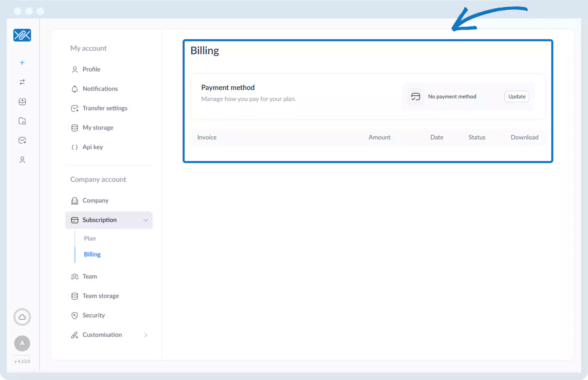Go to the Security settings
The image size is (588, 380).
tap(93, 315)
